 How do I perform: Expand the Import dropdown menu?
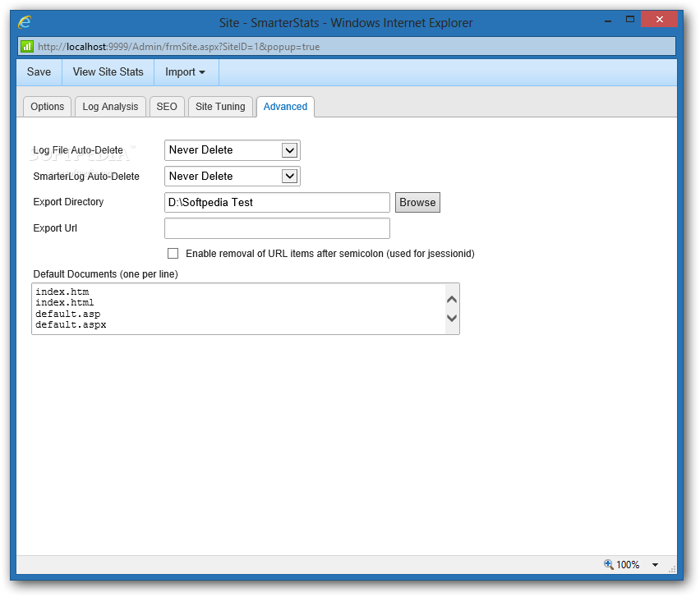pyautogui.click(x=185, y=71)
